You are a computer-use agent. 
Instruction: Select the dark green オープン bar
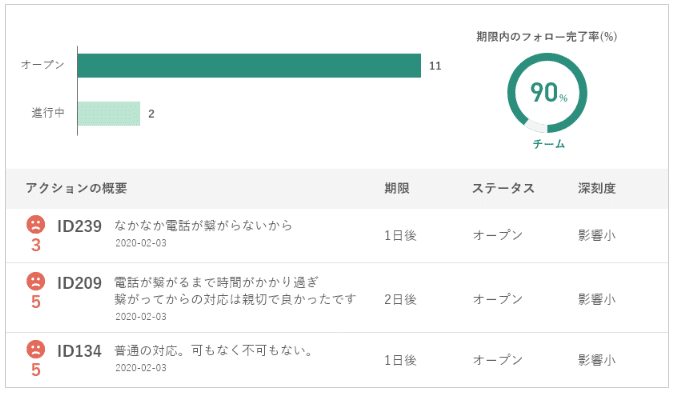tap(249, 66)
